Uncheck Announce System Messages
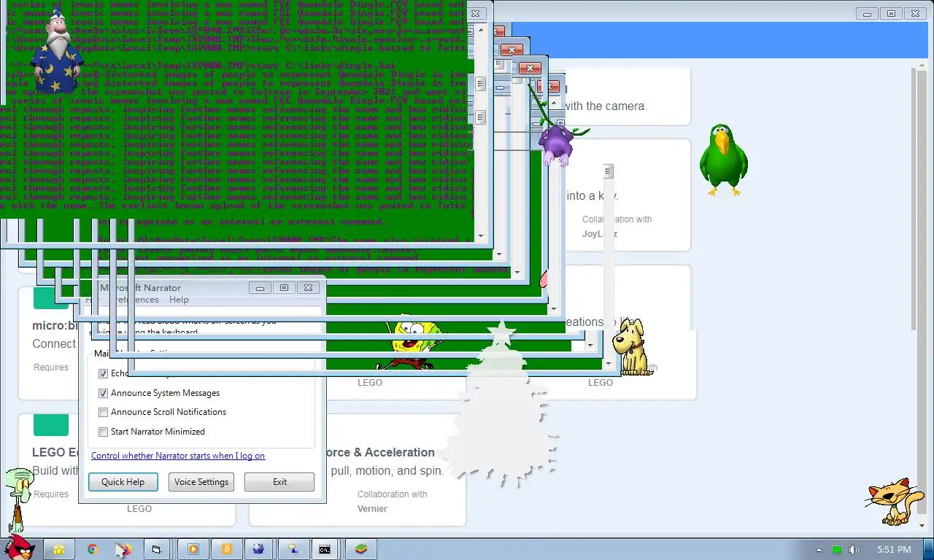The width and height of the screenshot is (934, 560). tap(104, 393)
